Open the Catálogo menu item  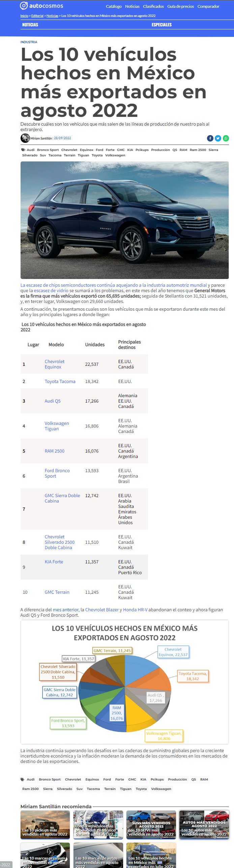click(114, 6)
